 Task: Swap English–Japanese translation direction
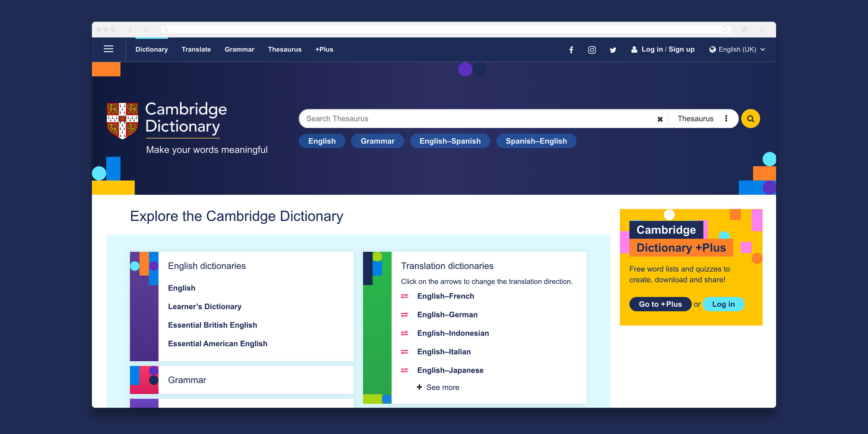(x=405, y=370)
